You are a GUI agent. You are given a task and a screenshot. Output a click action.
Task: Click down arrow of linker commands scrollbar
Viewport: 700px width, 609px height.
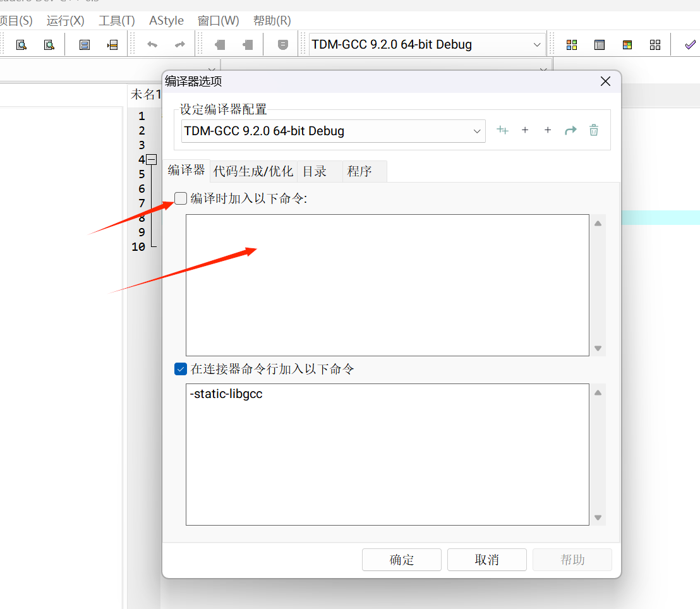[x=598, y=517]
